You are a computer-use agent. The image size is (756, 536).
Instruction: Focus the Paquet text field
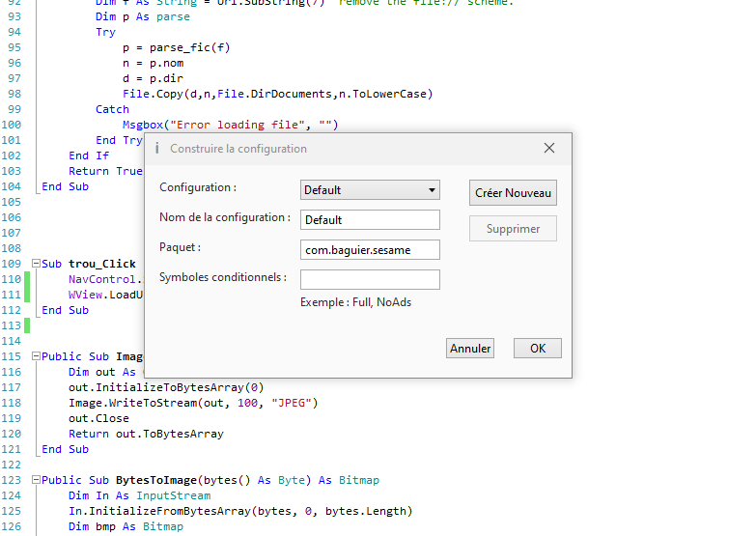pyautogui.click(x=370, y=250)
